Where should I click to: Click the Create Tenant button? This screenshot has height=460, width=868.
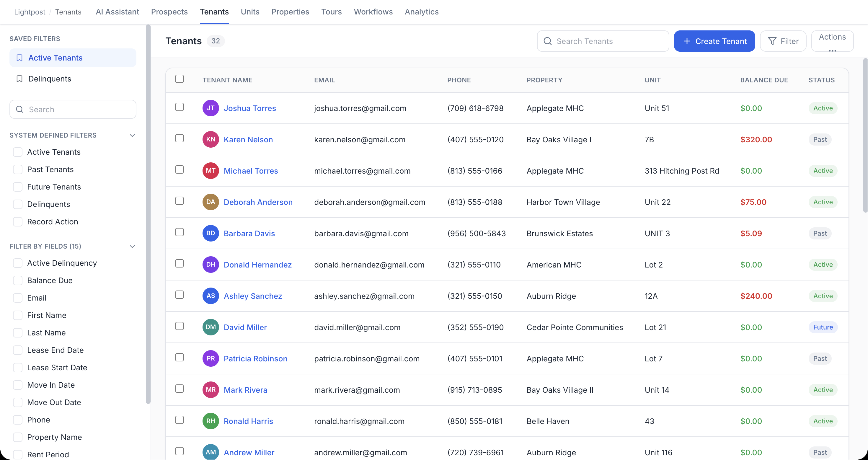tap(714, 41)
